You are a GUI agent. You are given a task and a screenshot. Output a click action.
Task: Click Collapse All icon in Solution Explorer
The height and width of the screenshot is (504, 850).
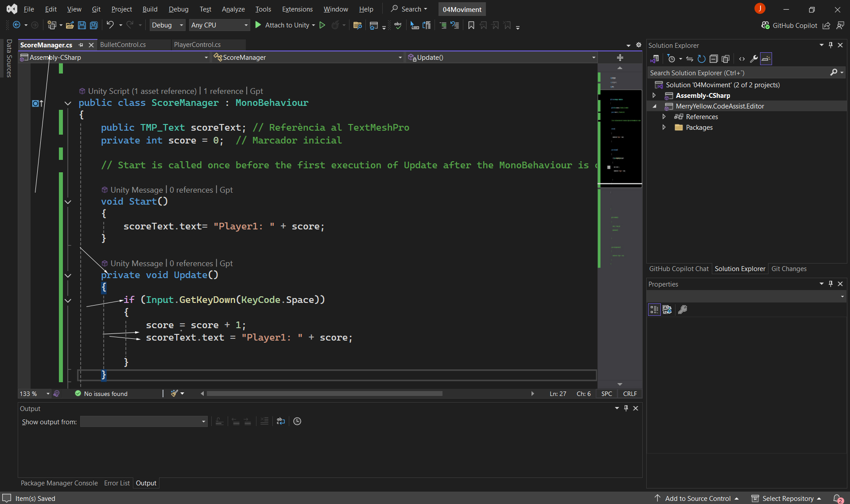click(x=713, y=59)
